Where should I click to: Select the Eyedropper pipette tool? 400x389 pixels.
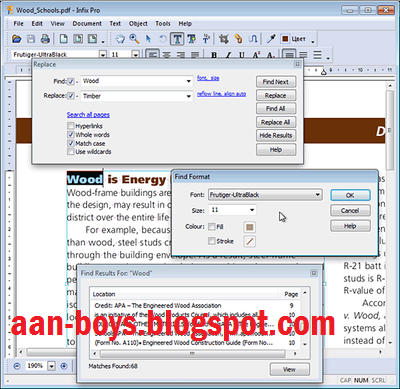point(271,39)
